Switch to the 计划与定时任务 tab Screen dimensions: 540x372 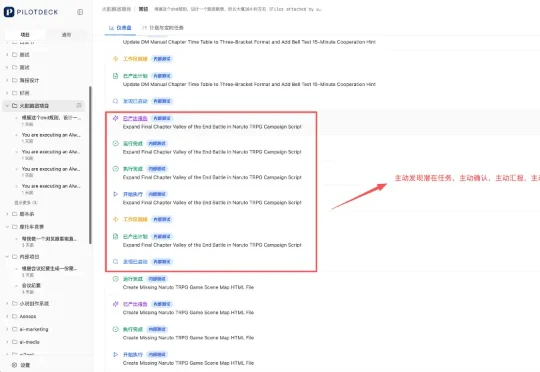click(x=163, y=28)
